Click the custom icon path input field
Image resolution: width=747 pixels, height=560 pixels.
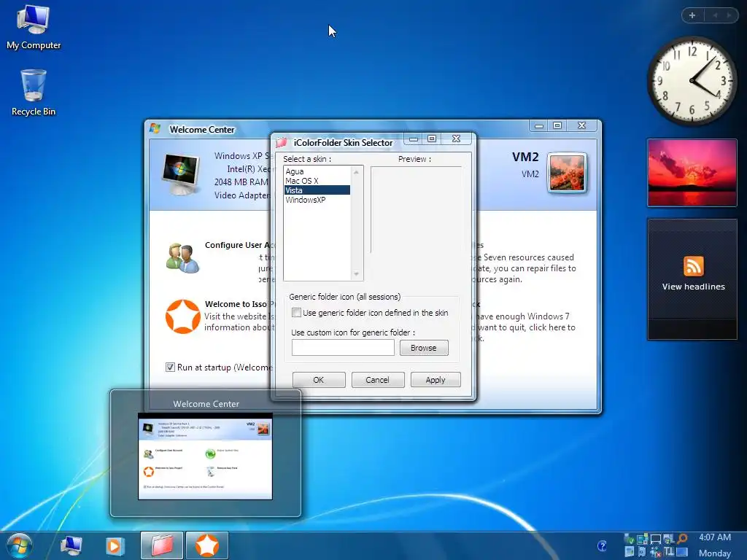pos(343,348)
